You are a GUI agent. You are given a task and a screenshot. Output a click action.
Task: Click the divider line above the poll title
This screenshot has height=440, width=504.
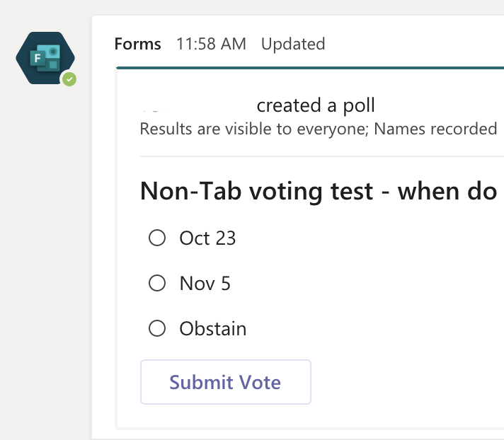319,156
